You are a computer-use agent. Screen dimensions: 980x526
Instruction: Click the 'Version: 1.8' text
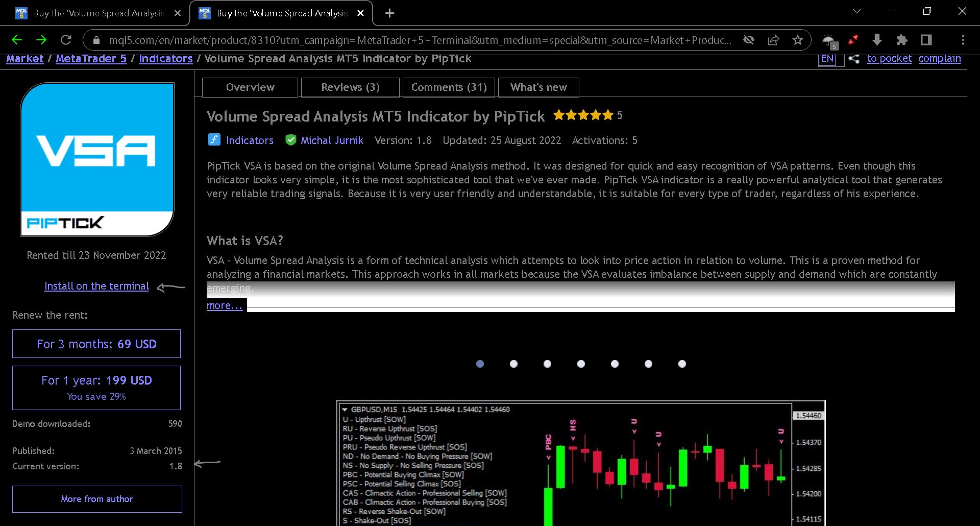tap(403, 140)
